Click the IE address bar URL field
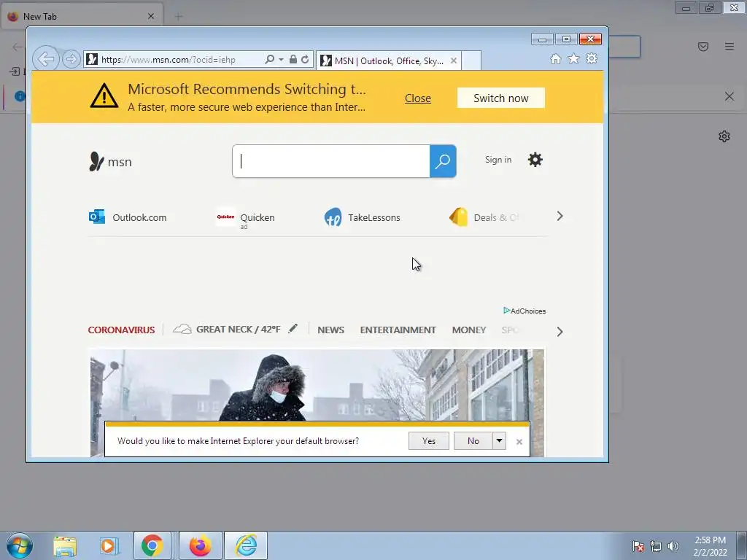The width and height of the screenshot is (747, 560). click(x=174, y=60)
